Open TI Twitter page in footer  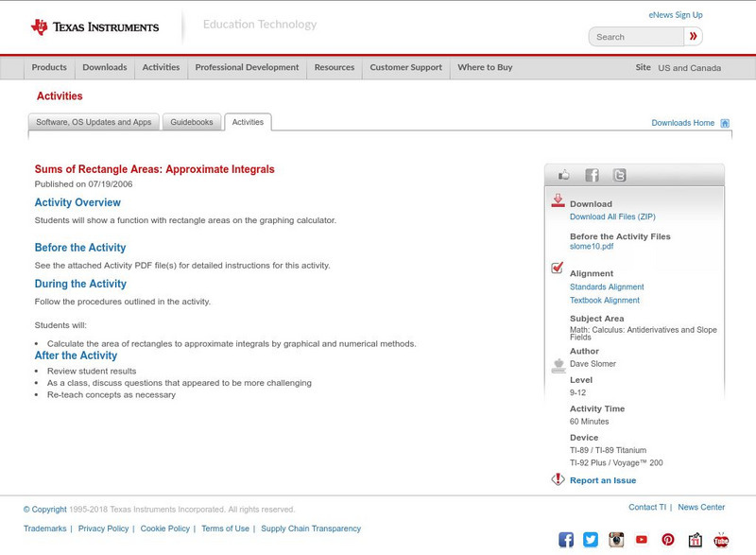[x=591, y=540]
